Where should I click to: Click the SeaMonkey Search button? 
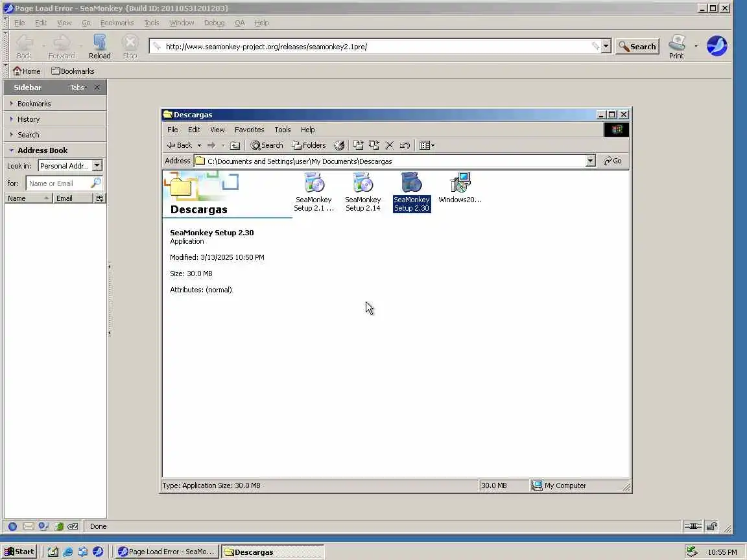pyautogui.click(x=637, y=46)
